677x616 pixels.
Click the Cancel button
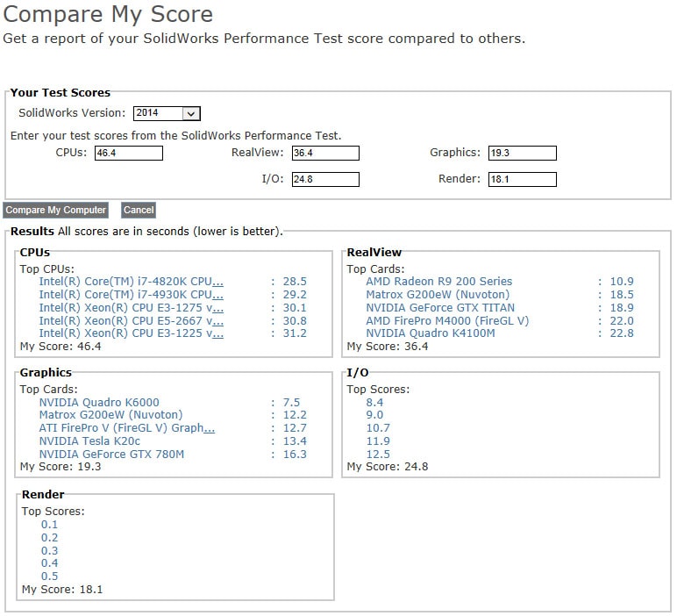click(x=139, y=210)
